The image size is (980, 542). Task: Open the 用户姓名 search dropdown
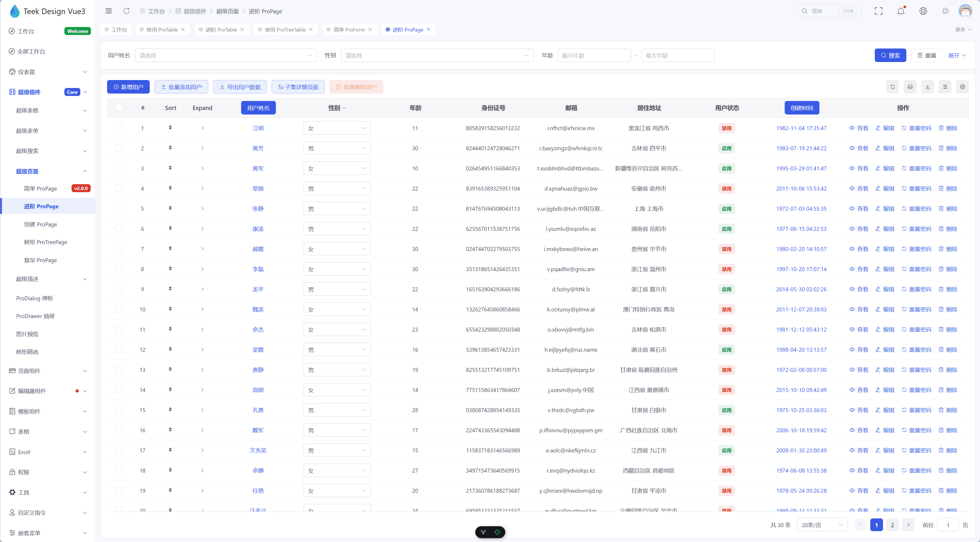[226, 56]
